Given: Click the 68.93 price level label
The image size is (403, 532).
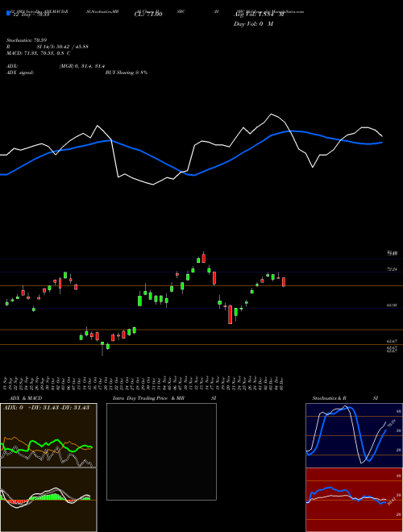Looking at the screenshot, I should (392, 305).
